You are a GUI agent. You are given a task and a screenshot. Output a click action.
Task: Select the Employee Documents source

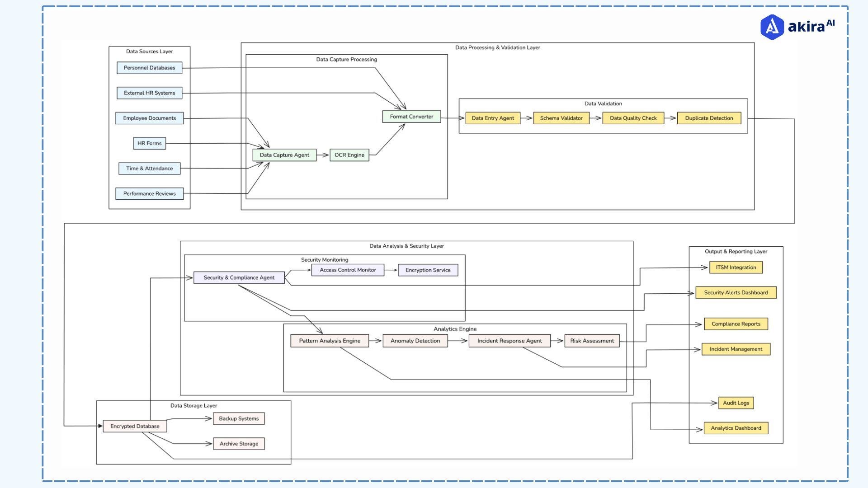[150, 118]
